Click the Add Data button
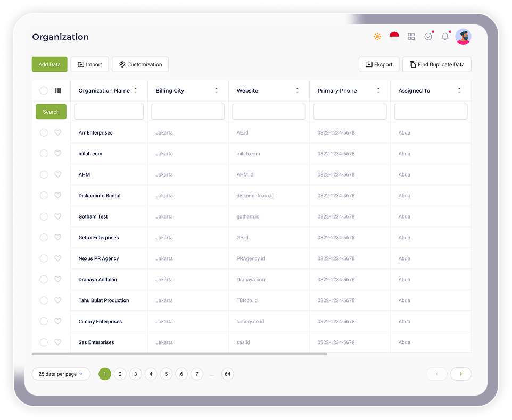 pos(49,64)
